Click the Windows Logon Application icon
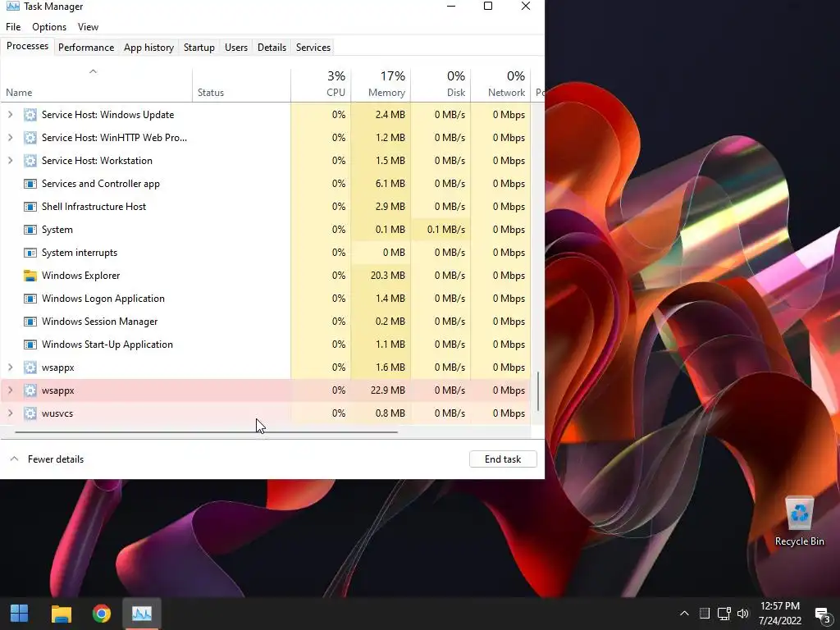The image size is (840, 630). click(30, 299)
